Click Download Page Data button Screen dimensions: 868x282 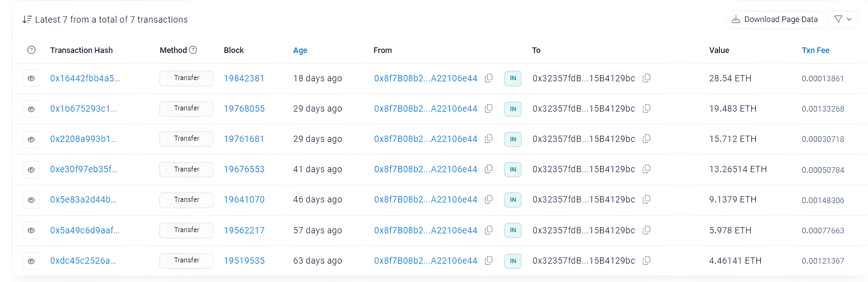774,20
